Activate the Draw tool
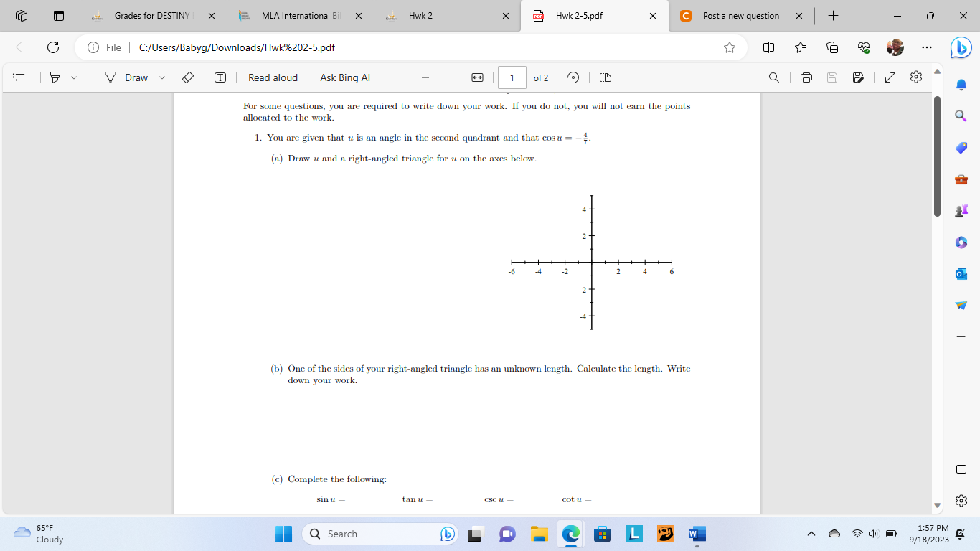 point(126,77)
